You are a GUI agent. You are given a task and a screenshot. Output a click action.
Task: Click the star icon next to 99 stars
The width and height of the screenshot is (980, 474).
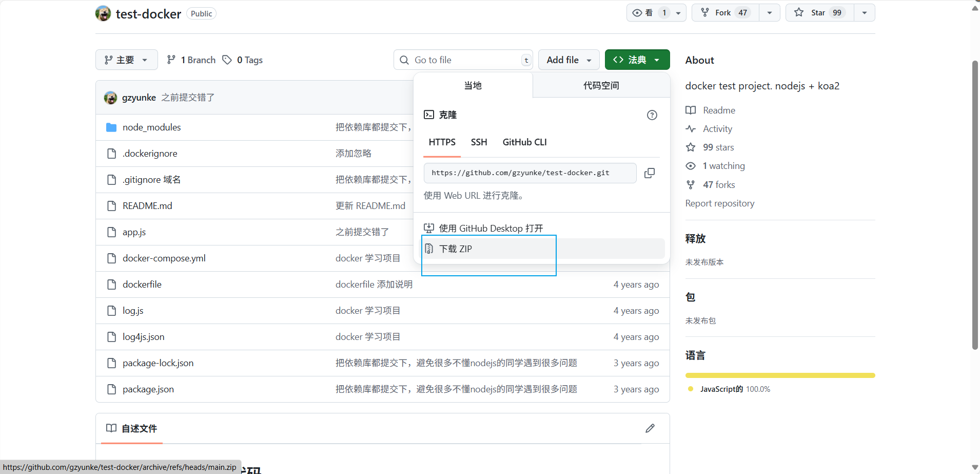click(x=691, y=147)
